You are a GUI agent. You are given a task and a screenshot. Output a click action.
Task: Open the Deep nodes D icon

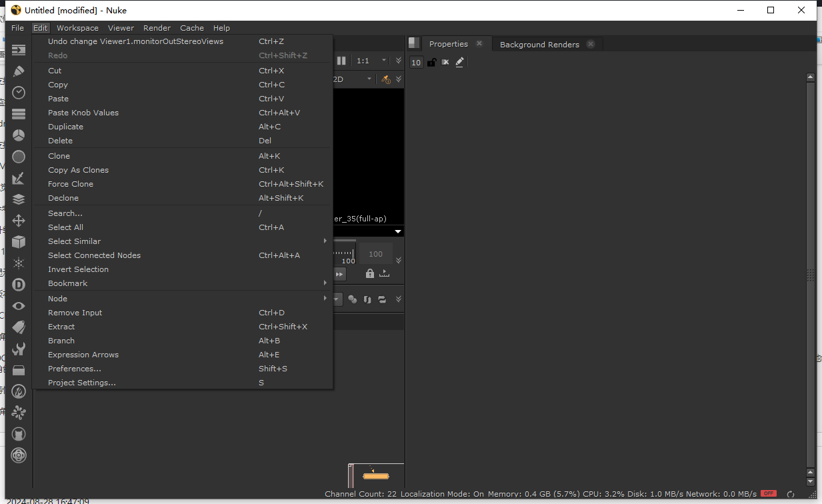point(19,285)
